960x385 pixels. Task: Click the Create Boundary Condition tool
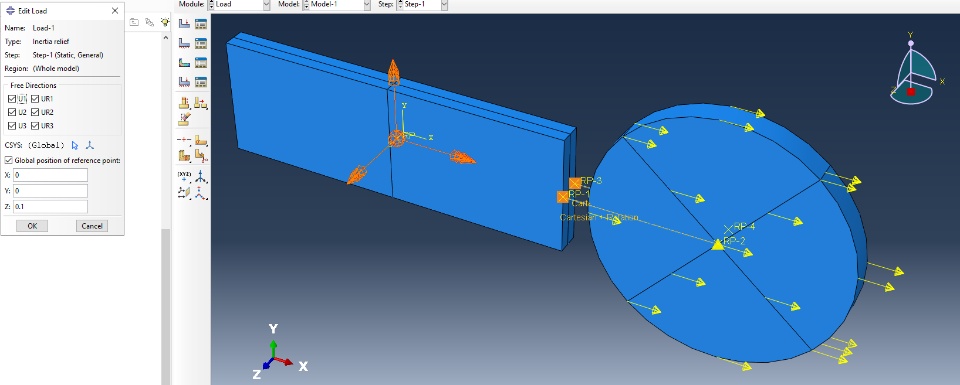pos(184,43)
